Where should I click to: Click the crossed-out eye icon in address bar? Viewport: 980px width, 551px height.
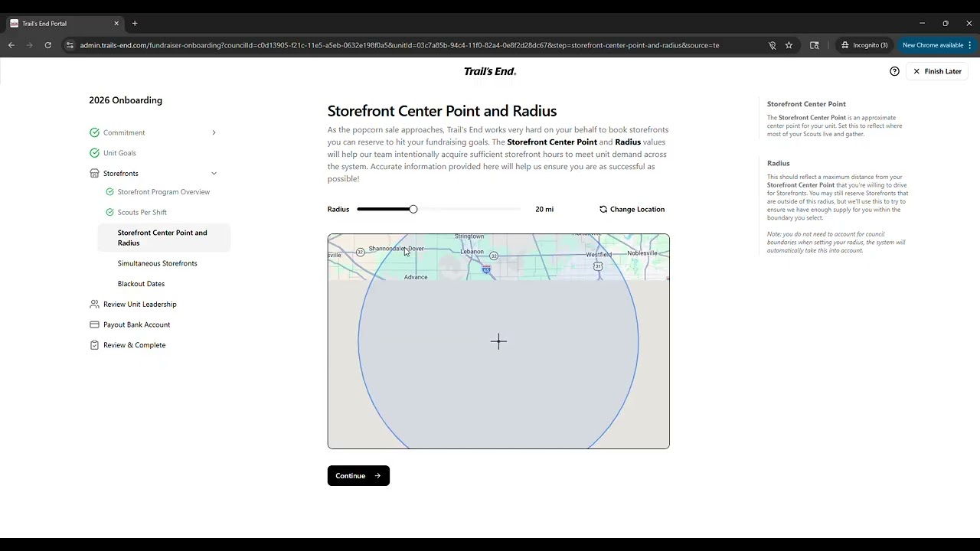773,45
